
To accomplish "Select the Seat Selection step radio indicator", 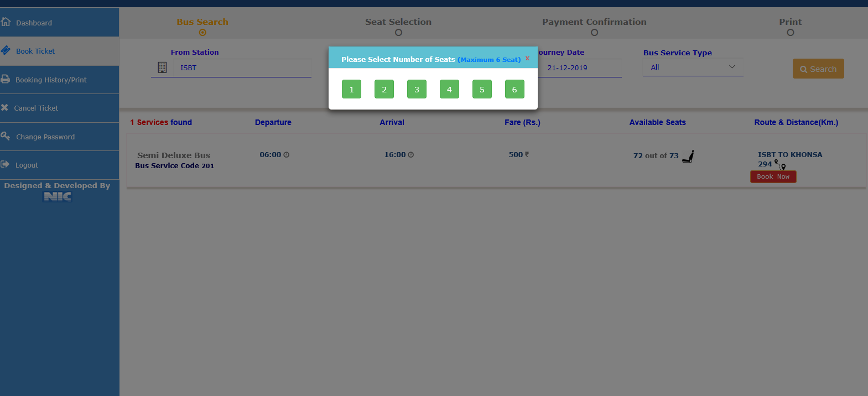I will coord(398,33).
